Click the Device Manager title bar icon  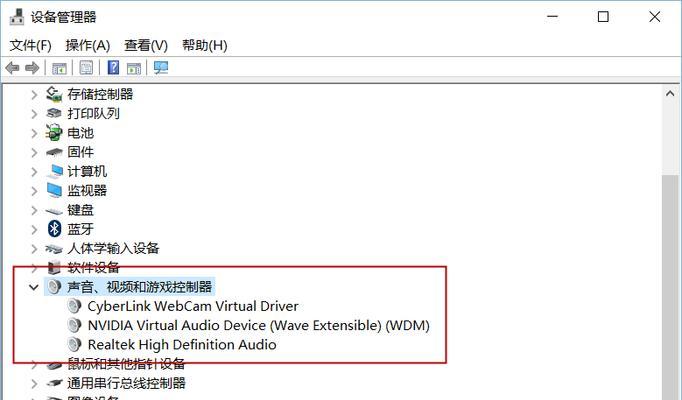(x=17, y=17)
